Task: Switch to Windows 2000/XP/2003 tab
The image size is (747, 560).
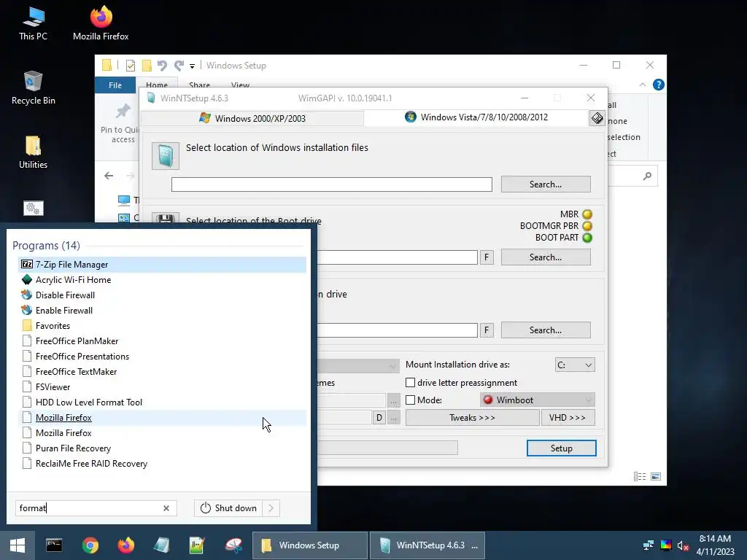Action: (x=252, y=118)
